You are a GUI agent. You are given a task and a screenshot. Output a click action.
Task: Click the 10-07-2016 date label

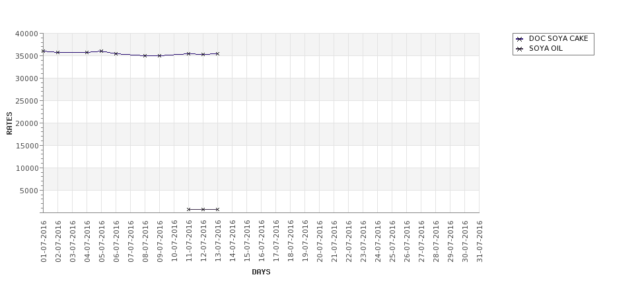click(x=174, y=241)
